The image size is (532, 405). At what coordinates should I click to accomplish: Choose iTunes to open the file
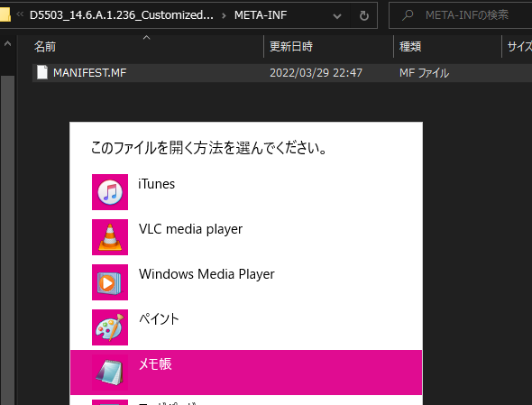coord(246,192)
